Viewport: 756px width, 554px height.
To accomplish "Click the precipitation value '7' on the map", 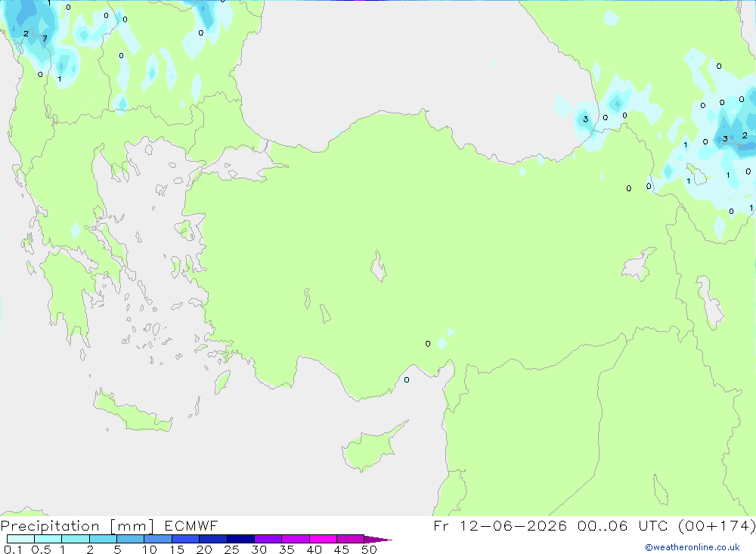I will [x=45, y=39].
